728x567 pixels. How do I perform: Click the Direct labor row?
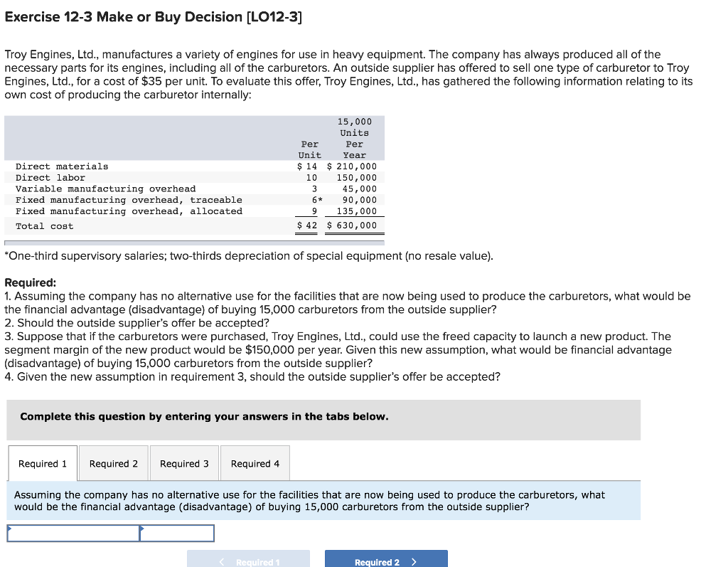142,177
